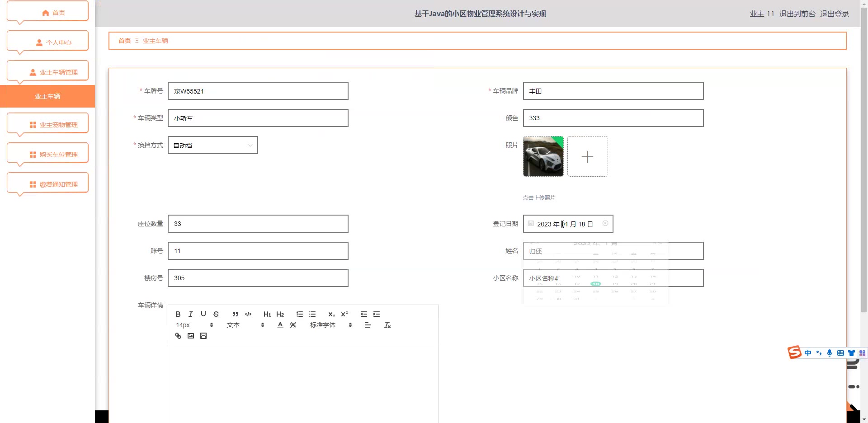This screenshot has height=423, width=868.
Task: Open the Sogou soft keyboard icon
Action: click(x=840, y=353)
